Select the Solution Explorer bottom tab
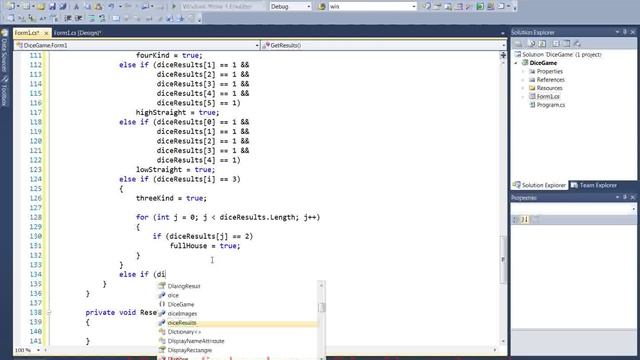This screenshot has width=640, height=360. click(540, 185)
